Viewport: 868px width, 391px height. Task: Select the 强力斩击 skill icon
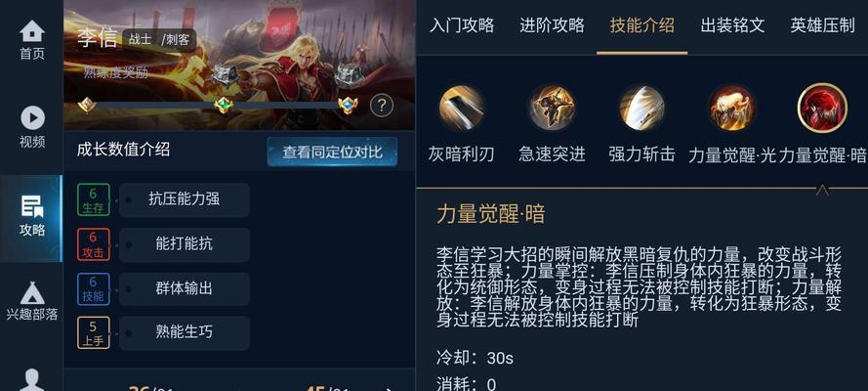[641, 108]
